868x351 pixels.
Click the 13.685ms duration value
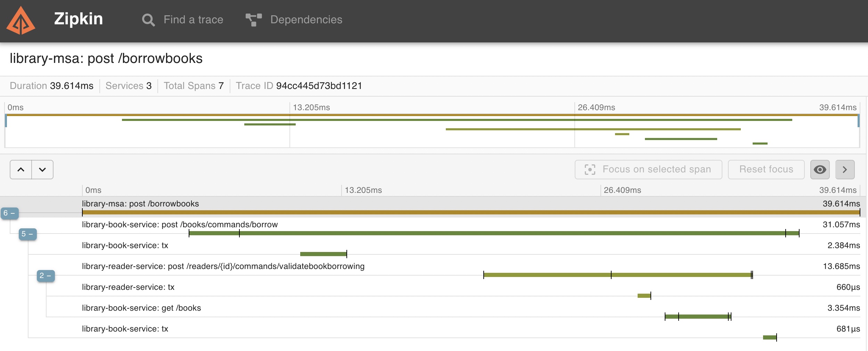[841, 266]
